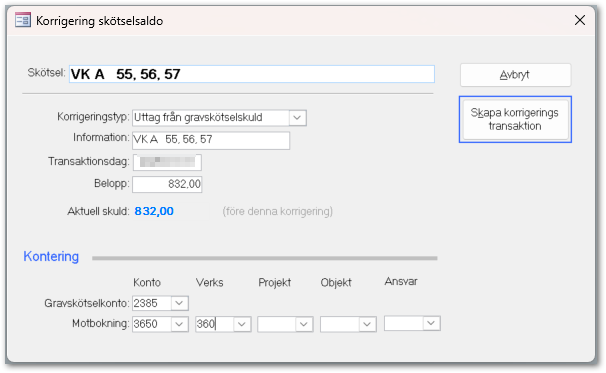
Task: Click the Transaktionsdag date field
Action: coord(167,162)
